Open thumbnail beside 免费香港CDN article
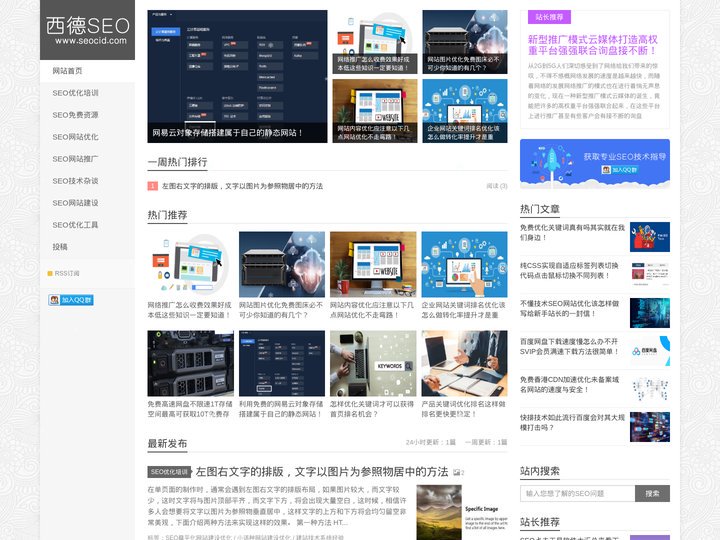 point(650,389)
